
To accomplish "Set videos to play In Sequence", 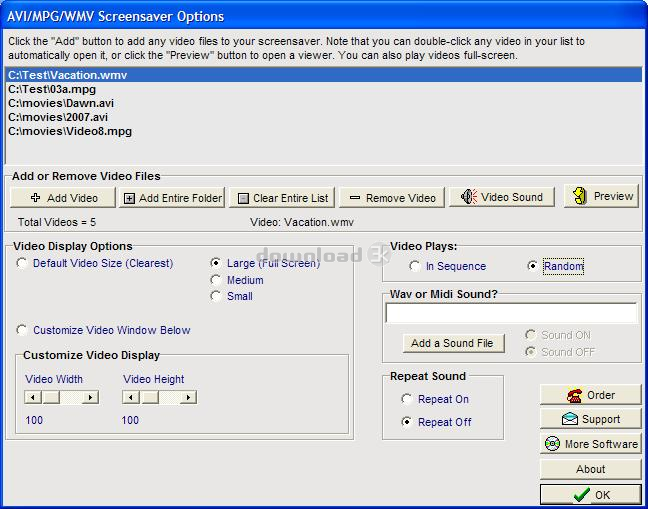I will pos(415,266).
